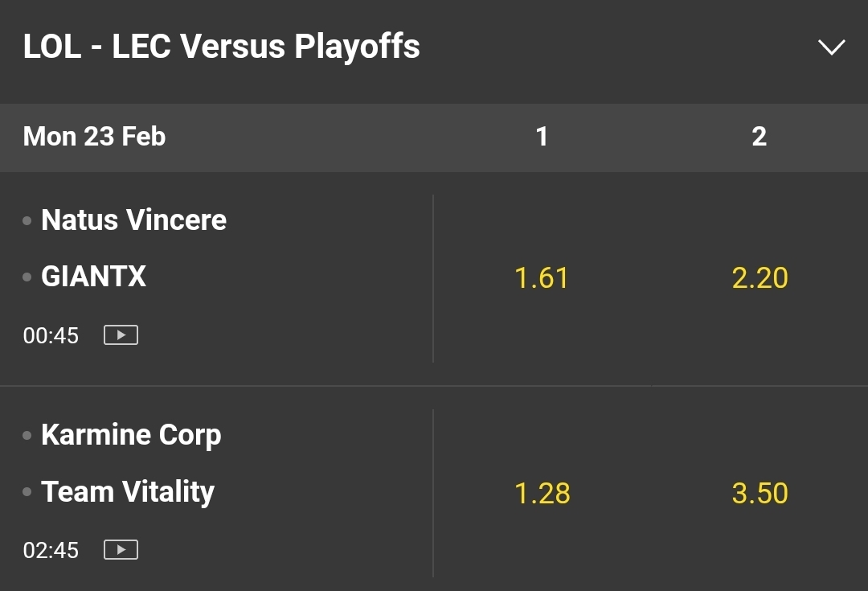
Task: Select the 3.50 odds for Team Vitality
Action: pyautogui.click(x=759, y=493)
